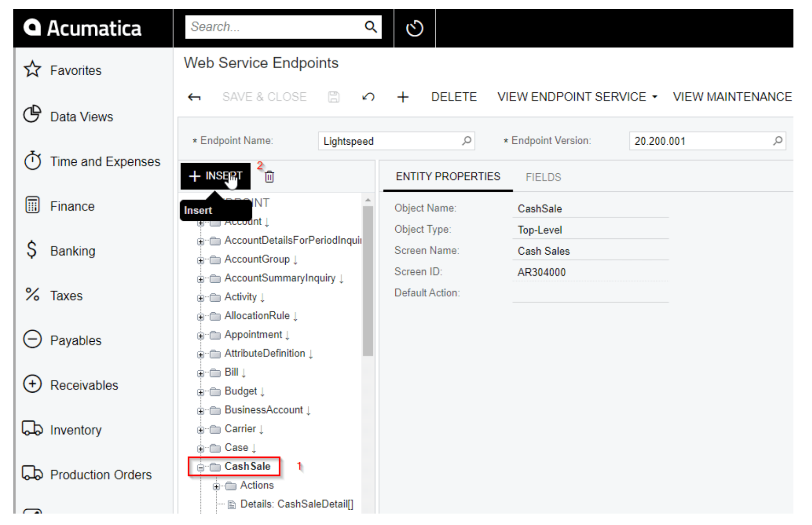Select the Budget tree item
Image resolution: width=812 pixels, height=525 pixels.
[x=241, y=391]
